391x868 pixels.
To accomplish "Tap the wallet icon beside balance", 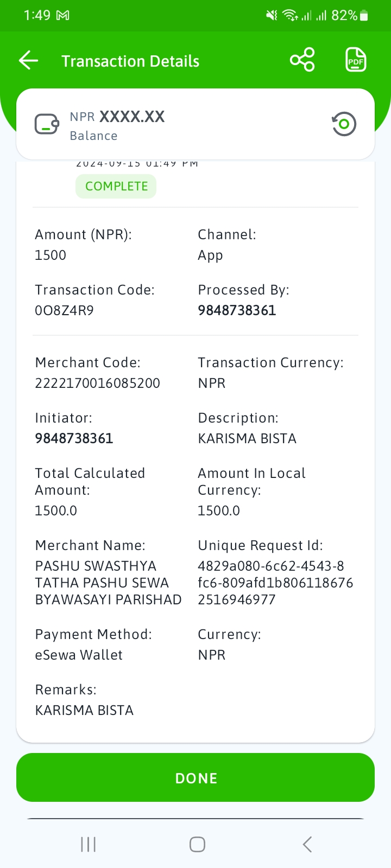I will (x=47, y=124).
